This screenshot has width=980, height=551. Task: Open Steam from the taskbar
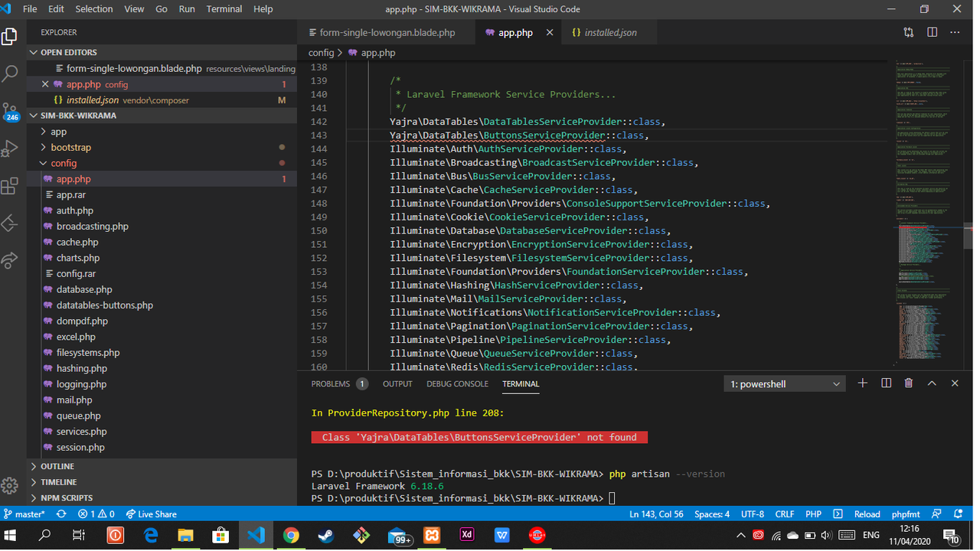pos(325,536)
